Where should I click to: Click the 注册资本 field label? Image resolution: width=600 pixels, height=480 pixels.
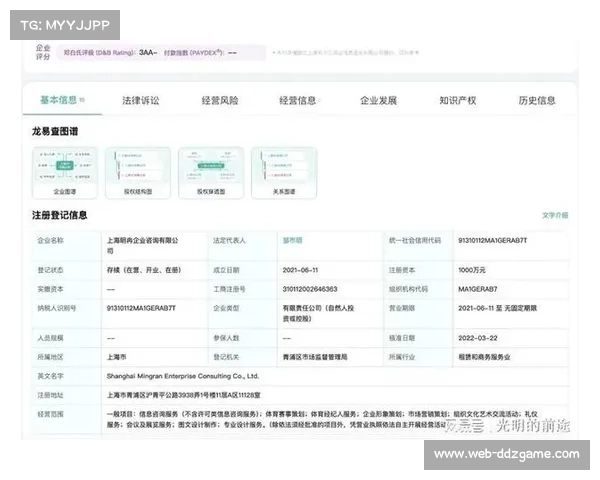401,270
